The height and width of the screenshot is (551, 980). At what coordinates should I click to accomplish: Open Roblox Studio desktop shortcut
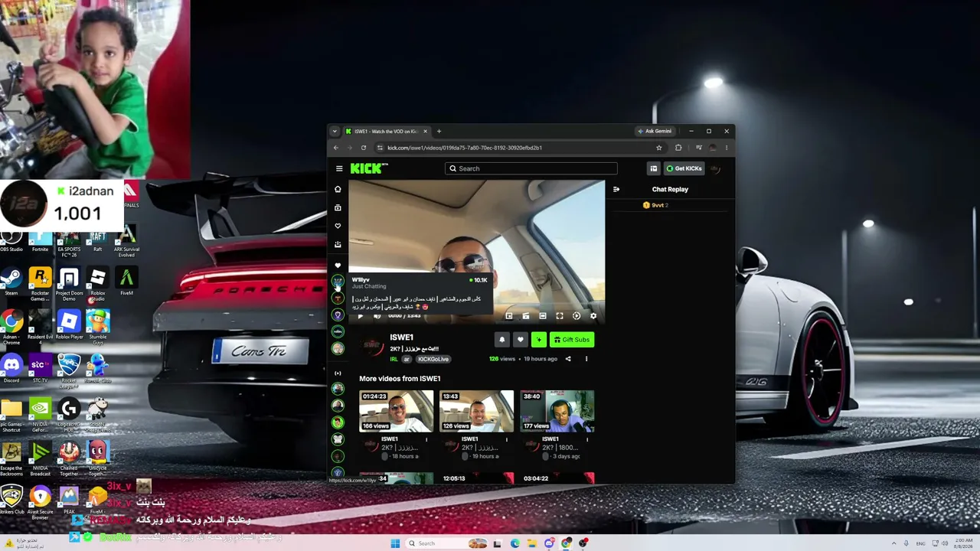click(x=97, y=282)
